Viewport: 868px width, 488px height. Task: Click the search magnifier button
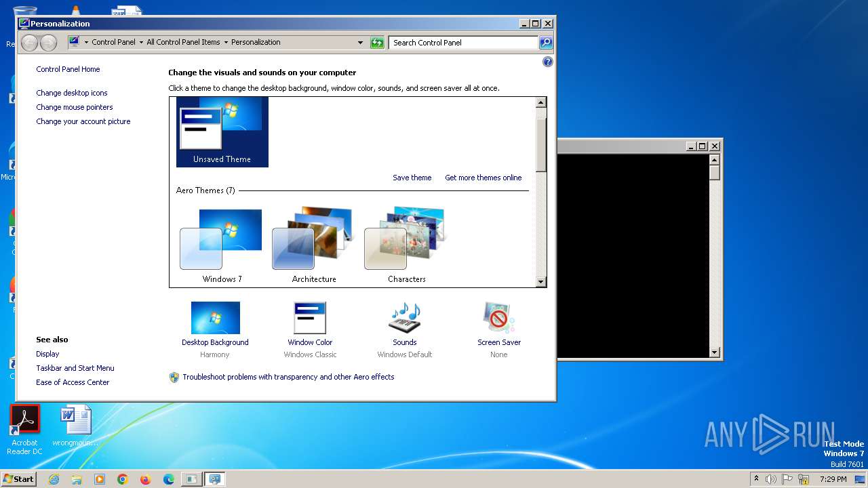546,43
